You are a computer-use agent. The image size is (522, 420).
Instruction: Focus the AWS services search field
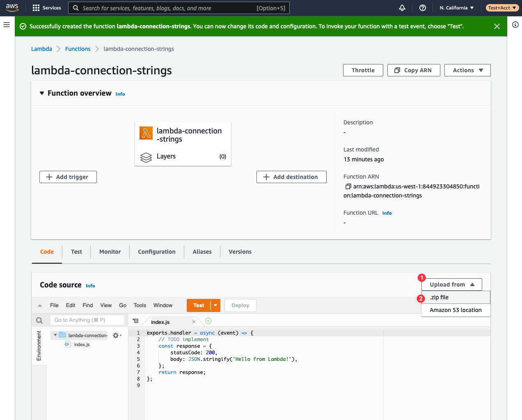179,8
